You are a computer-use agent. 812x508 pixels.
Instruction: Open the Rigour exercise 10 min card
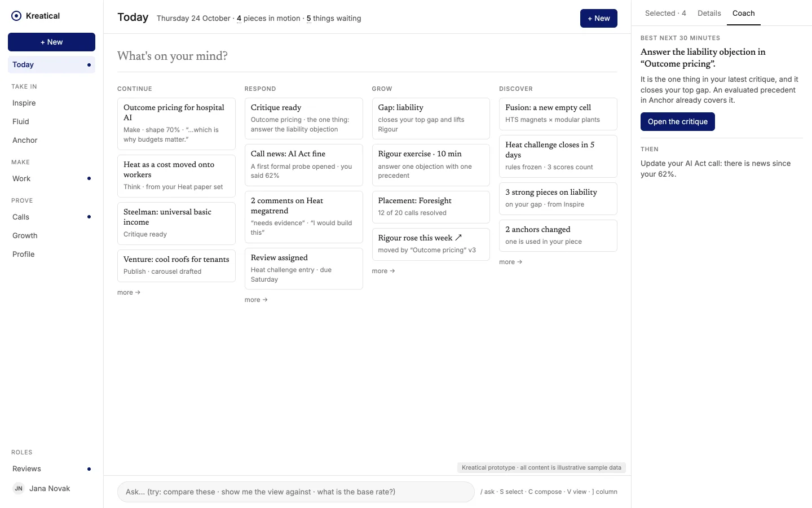[x=431, y=165]
